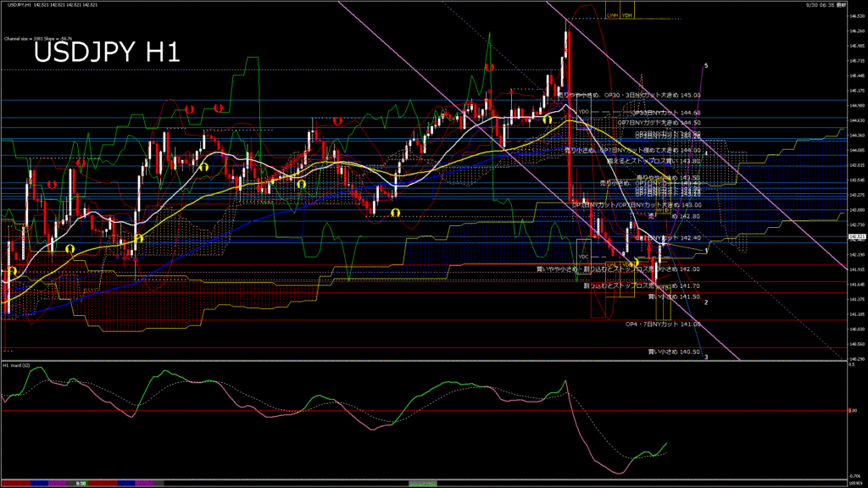
Task: Click the '9/30' date marker on the bottom bar
Action: point(81,484)
